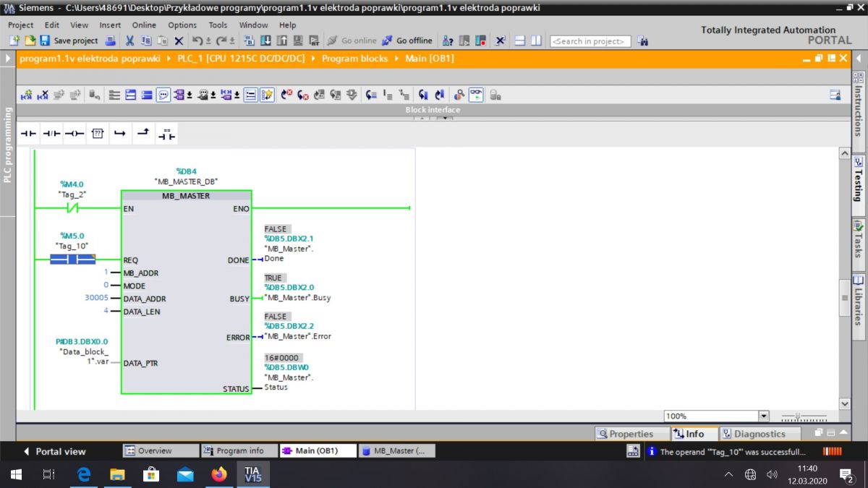The width and height of the screenshot is (868, 488).
Task: Open the undo history dropdown arrow
Action: (209, 41)
